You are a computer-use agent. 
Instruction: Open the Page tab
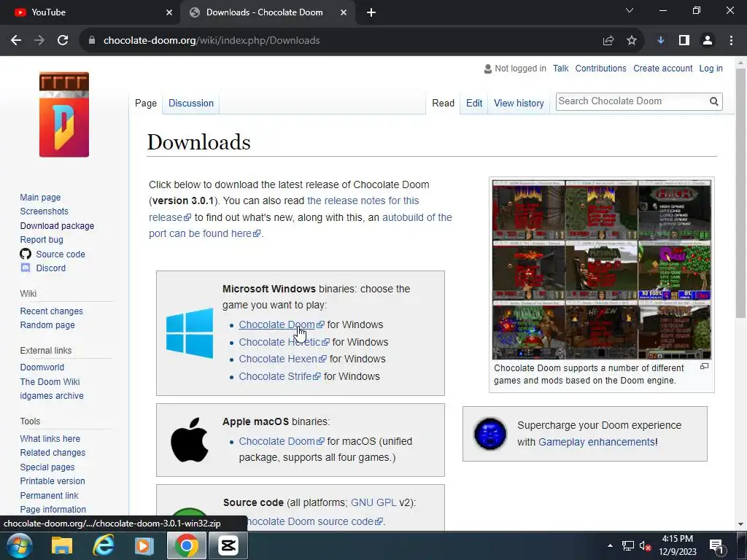tap(146, 104)
